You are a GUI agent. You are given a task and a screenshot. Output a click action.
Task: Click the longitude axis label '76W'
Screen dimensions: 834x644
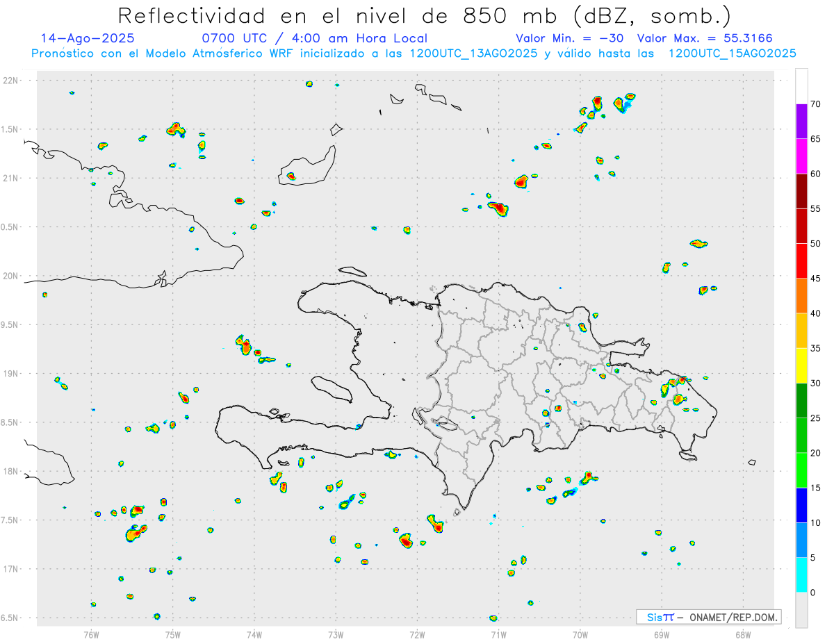(x=91, y=634)
